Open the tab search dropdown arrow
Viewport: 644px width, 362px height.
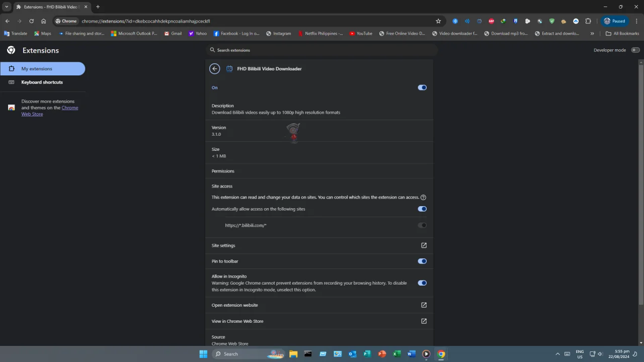[7, 7]
